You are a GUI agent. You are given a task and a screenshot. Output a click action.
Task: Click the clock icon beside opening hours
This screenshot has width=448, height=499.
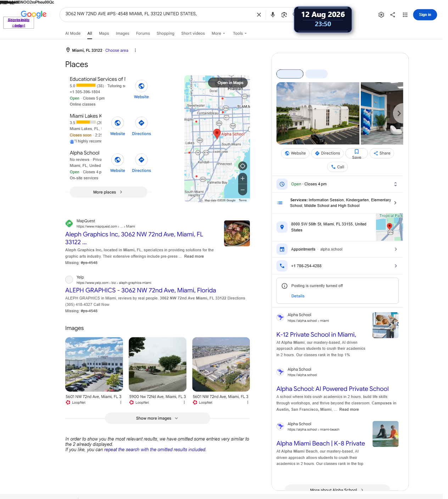282,184
